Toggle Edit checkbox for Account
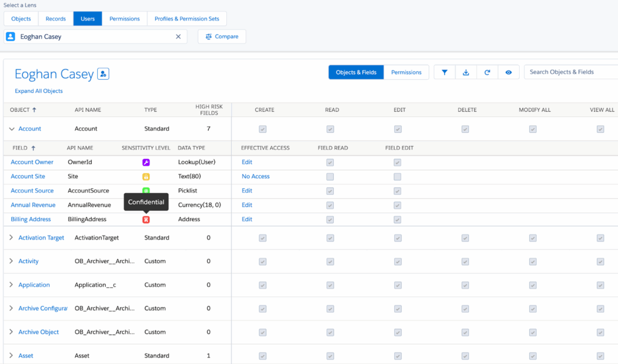Image resolution: width=618 pixels, height=364 pixels. point(398,129)
